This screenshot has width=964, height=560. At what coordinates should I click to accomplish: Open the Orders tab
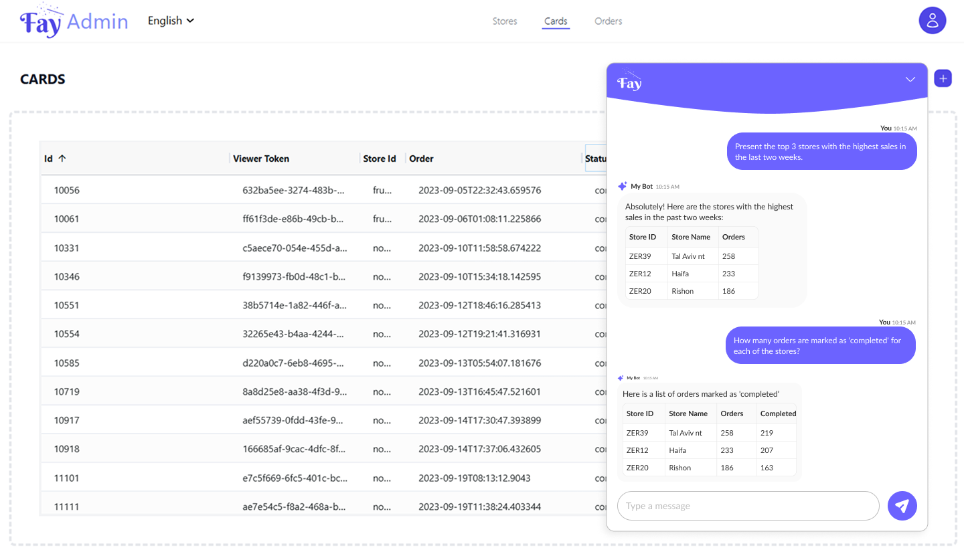tap(608, 21)
